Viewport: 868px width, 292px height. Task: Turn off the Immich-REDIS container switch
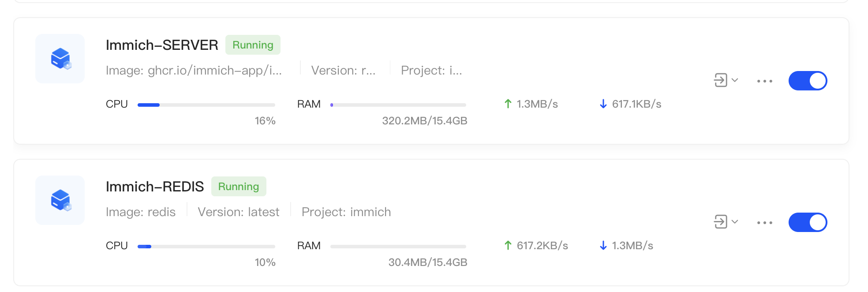pos(808,222)
